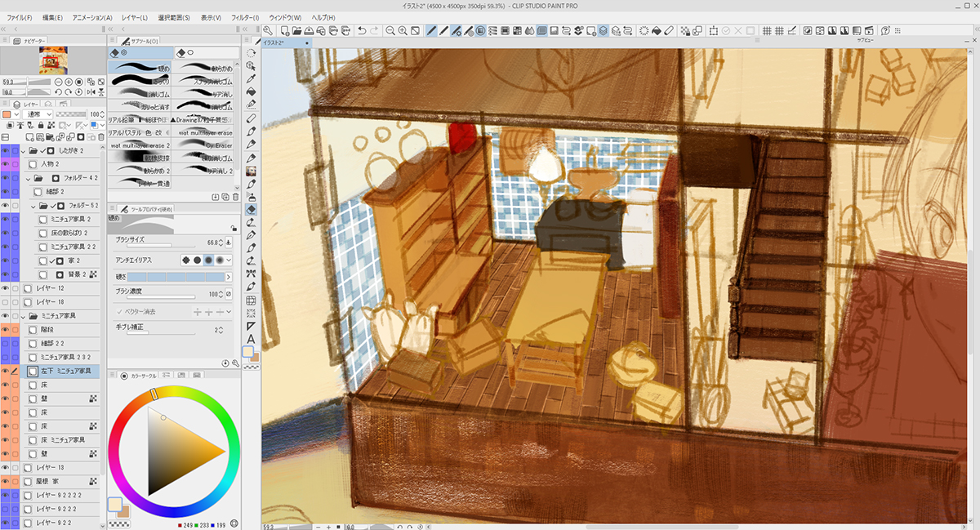Select the Text tool in the toolbar
Viewport: 980px width, 530px height.
252,339
